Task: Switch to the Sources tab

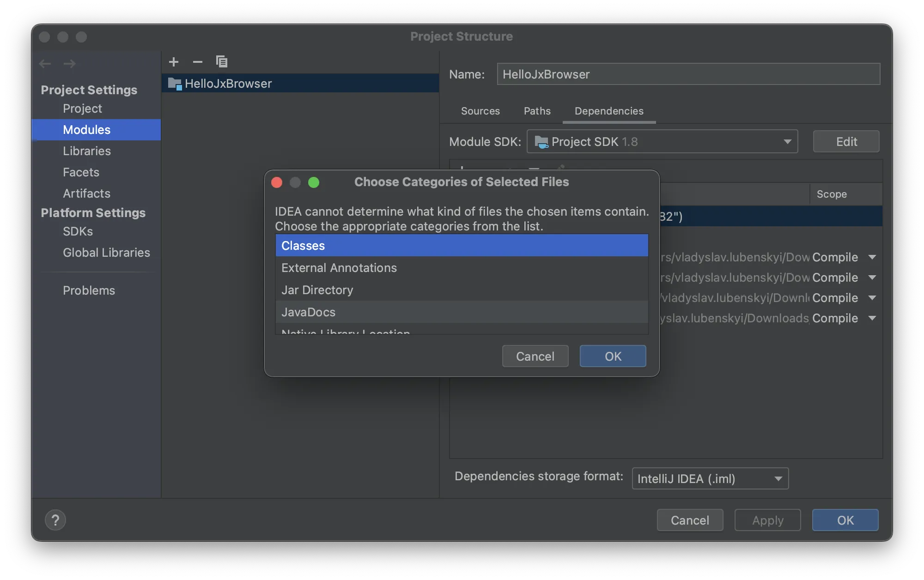Action: point(480,110)
